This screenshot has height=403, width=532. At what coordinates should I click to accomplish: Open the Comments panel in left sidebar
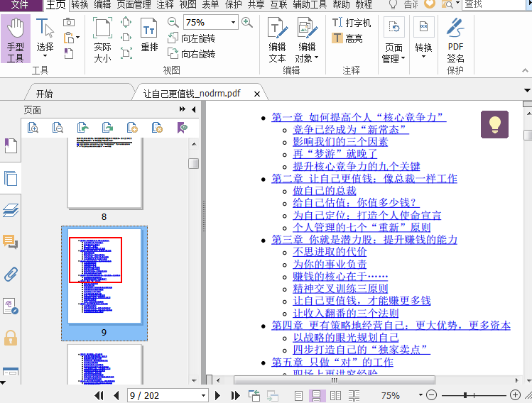(x=11, y=242)
